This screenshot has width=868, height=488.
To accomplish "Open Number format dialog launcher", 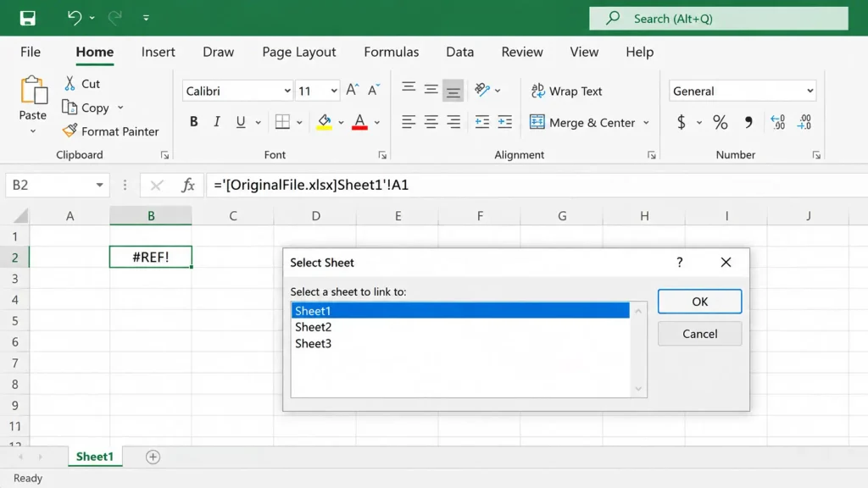I will pyautogui.click(x=816, y=156).
